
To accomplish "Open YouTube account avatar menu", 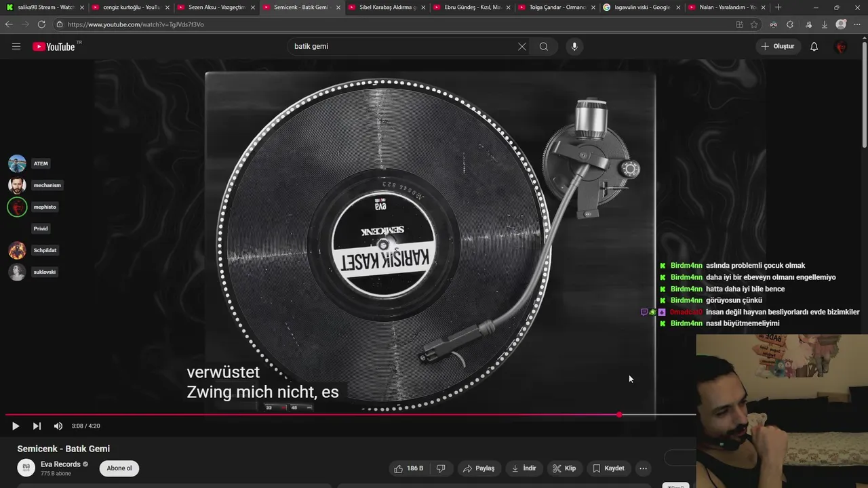I will pyautogui.click(x=841, y=47).
